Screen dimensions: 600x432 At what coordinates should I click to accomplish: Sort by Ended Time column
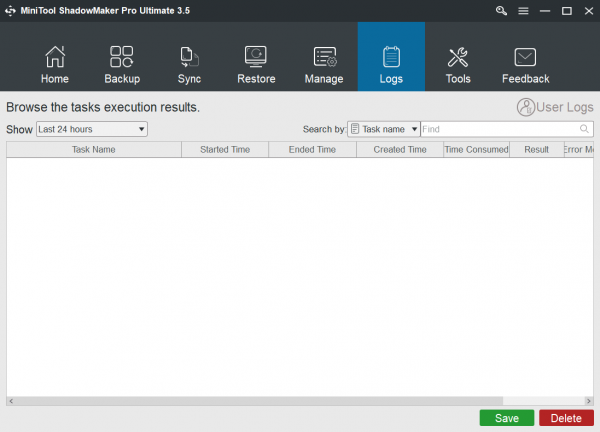click(312, 150)
